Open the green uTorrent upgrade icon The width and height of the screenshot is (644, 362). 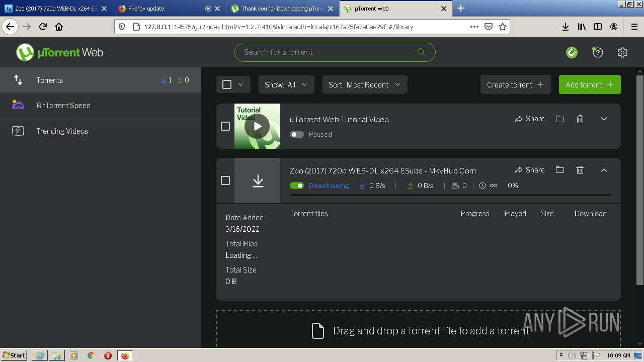572,52
